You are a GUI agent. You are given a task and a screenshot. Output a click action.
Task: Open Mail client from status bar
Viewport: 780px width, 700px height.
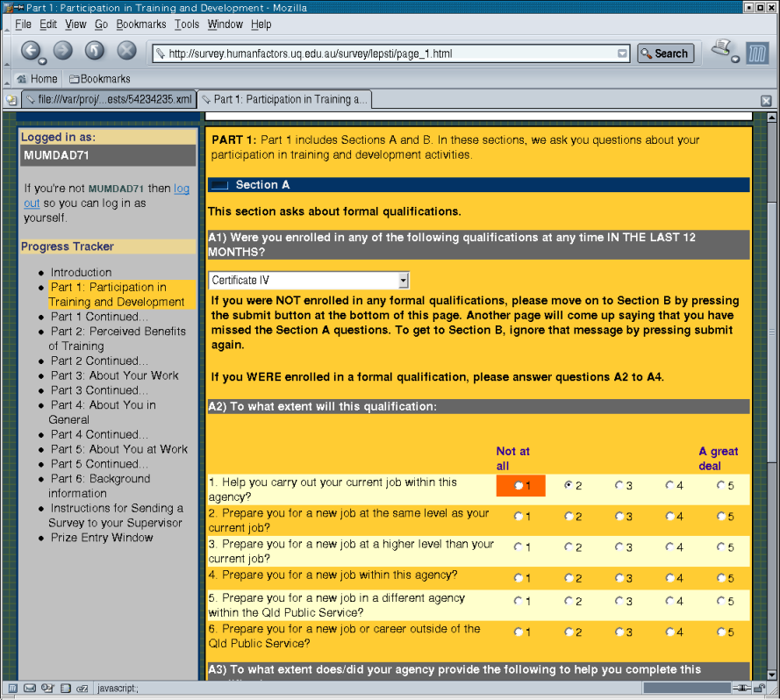click(x=29, y=689)
